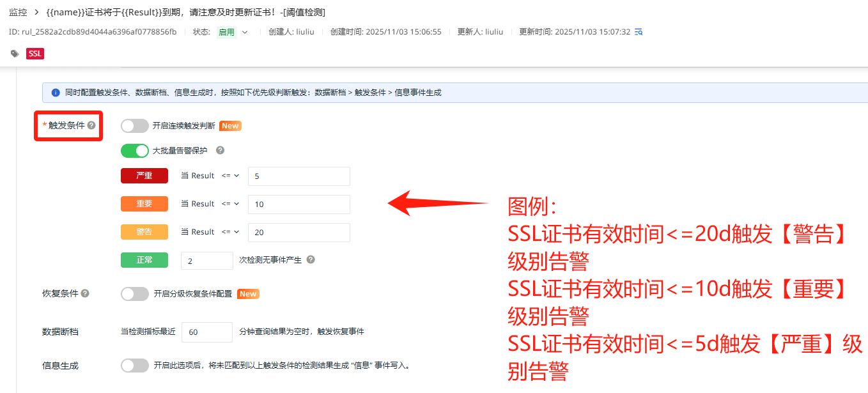Disable the 大批量告警保护 toggle
This screenshot has width=868, height=393.
(x=134, y=151)
